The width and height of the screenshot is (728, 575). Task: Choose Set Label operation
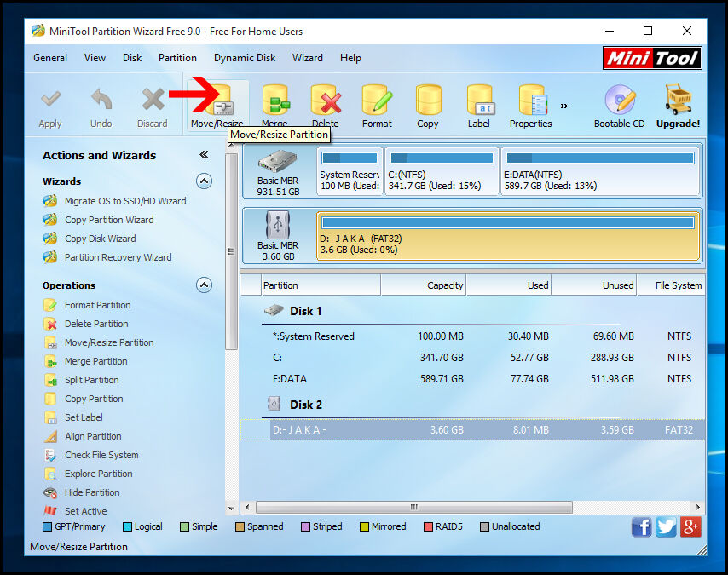point(84,417)
